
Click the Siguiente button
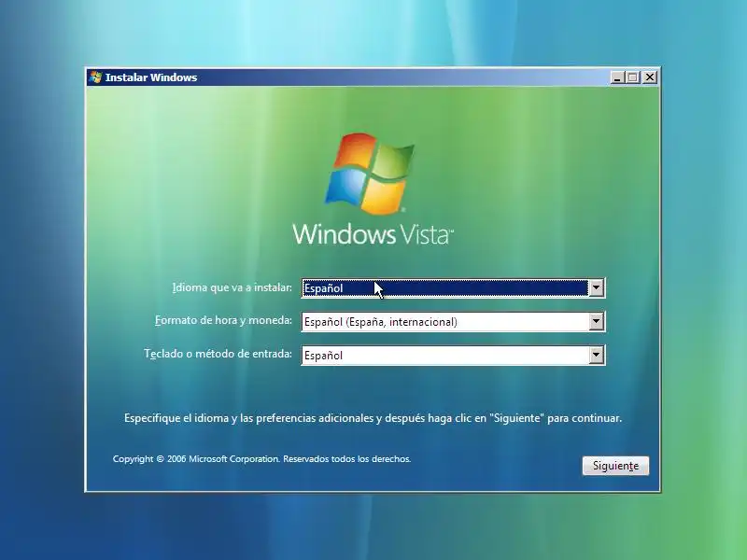[615, 465]
